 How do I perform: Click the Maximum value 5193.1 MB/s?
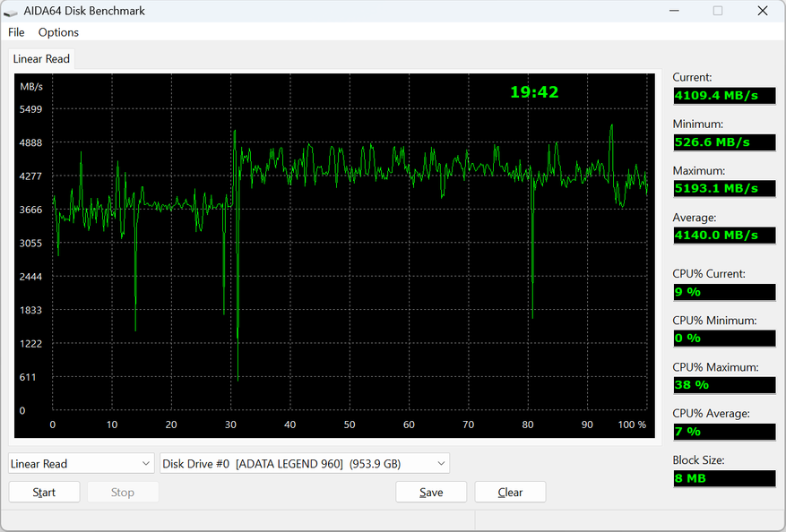[x=724, y=188]
